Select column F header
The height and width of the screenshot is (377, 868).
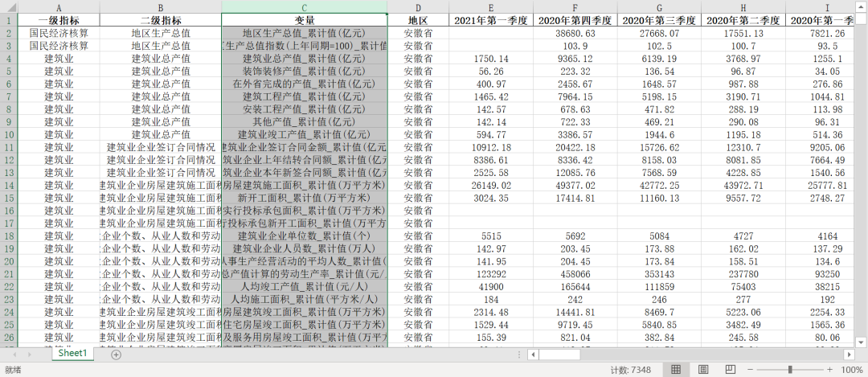(x=575, y=7)
